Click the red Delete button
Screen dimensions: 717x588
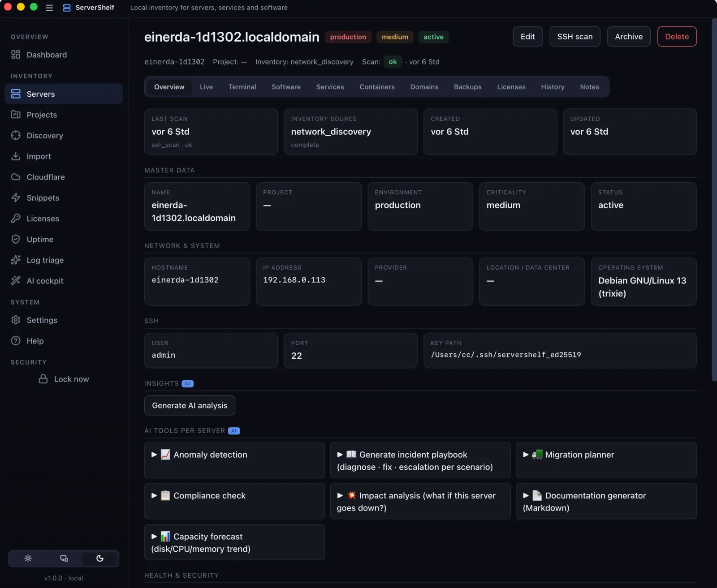pyautogui.click(x=677, y=36)
